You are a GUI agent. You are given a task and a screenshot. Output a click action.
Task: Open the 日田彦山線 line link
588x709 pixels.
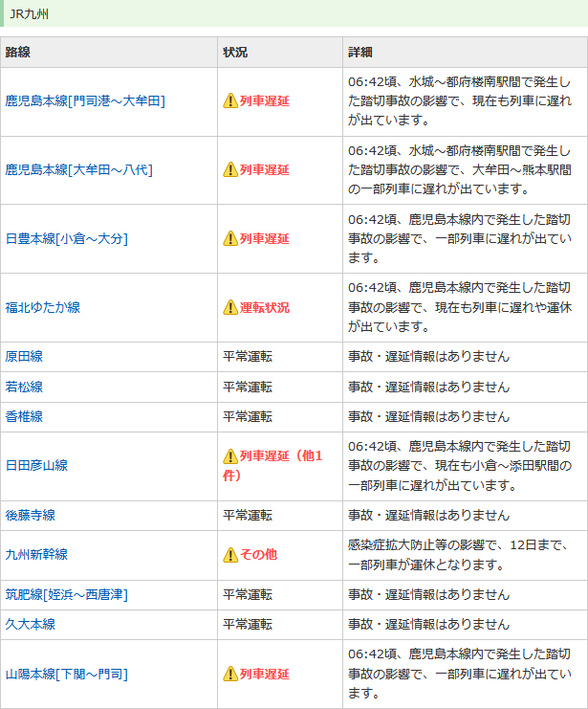(x=36, y=465)
